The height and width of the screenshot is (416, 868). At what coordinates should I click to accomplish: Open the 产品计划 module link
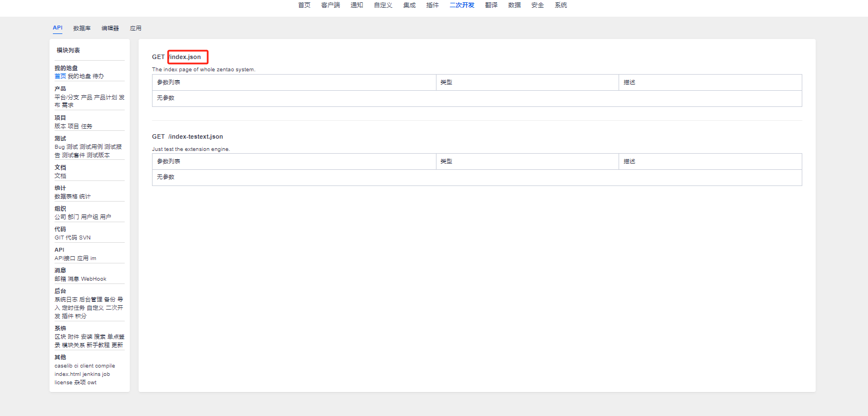pyautogui.click(x=105, y=97)
